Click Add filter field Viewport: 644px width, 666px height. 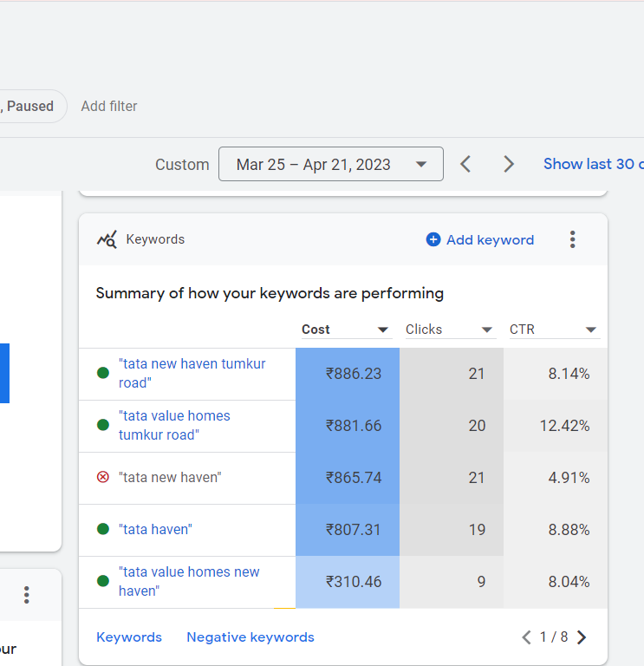(109, 106)
